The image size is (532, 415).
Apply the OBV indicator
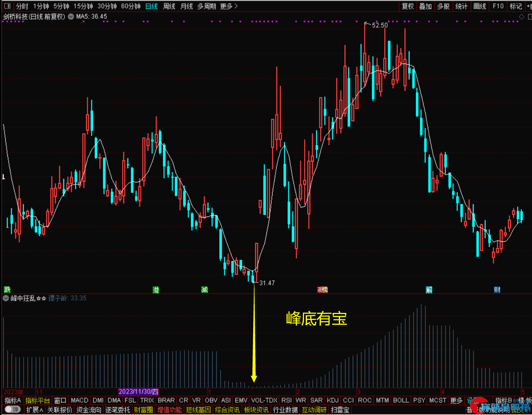click(x=211, y=400)
